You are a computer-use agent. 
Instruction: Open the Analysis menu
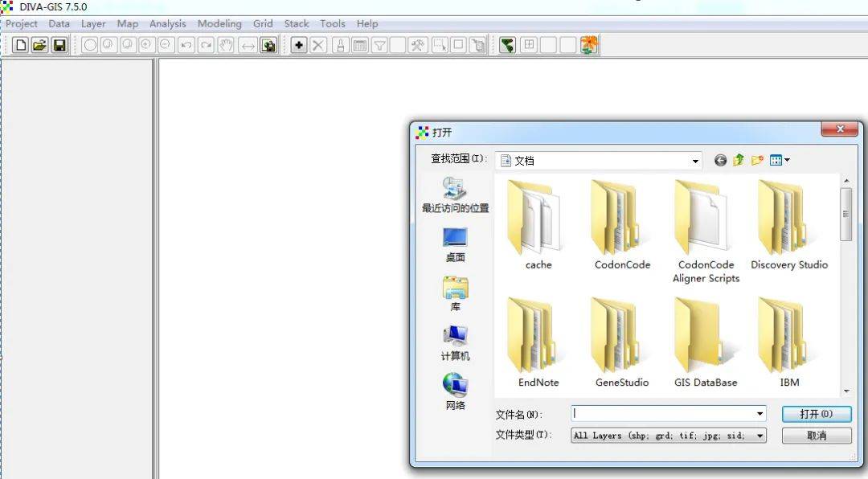coord(168,24)
